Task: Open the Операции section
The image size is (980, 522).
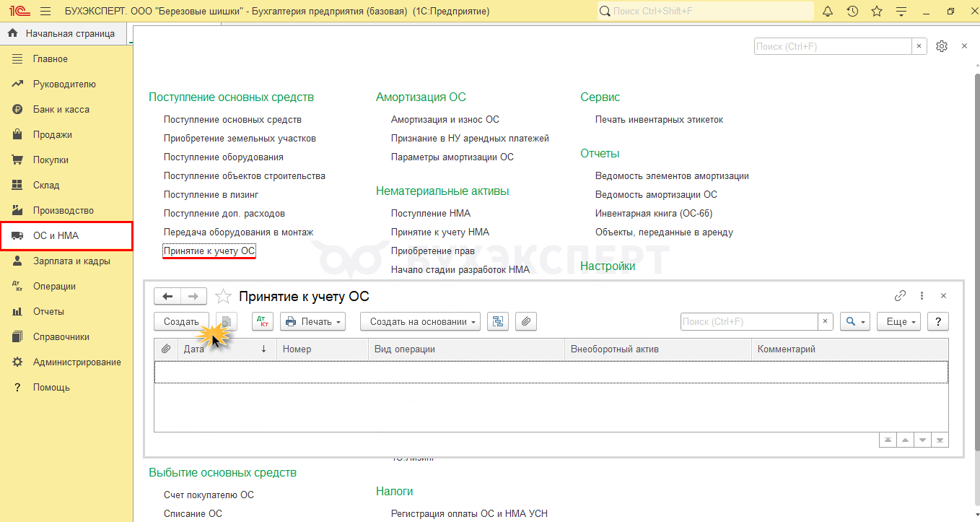Action: (54, 287)
